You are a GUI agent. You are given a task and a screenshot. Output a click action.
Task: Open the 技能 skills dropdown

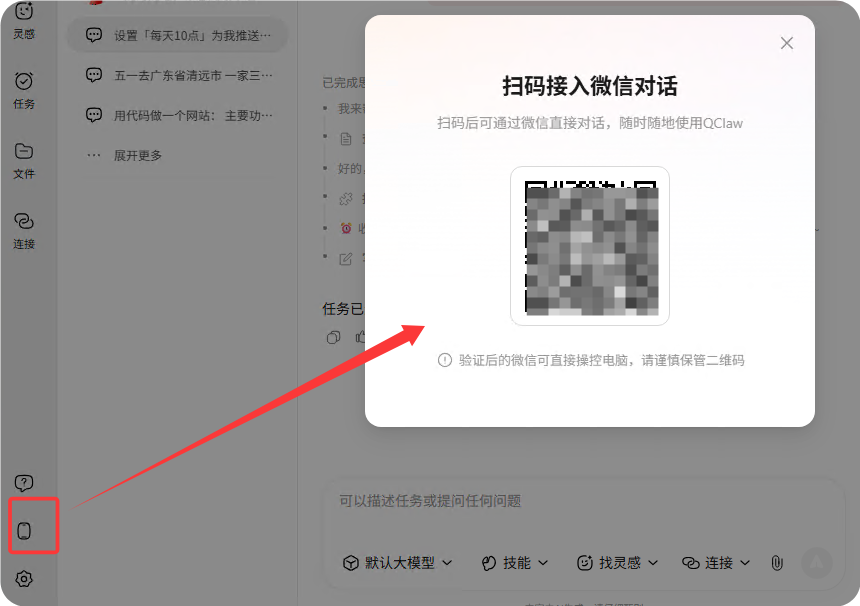coord(515,563)
